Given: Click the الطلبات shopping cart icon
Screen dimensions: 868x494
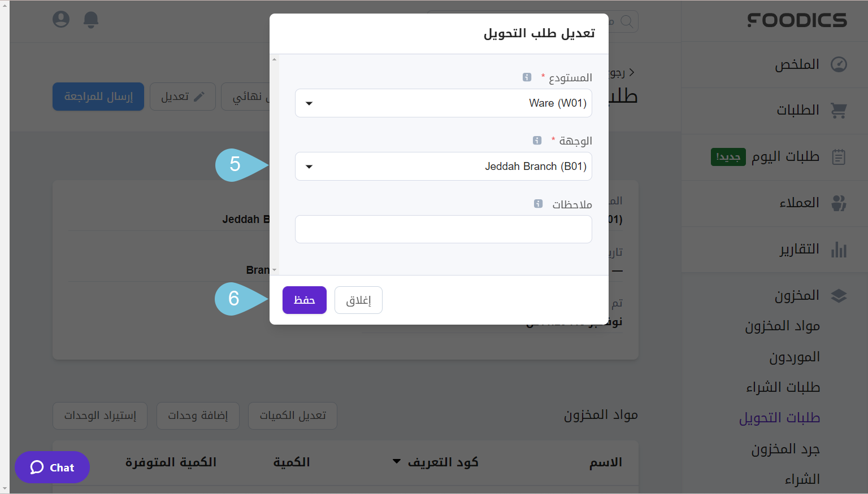Looking at the screenshot, I should pyautogui.click(x=839, y=110).
